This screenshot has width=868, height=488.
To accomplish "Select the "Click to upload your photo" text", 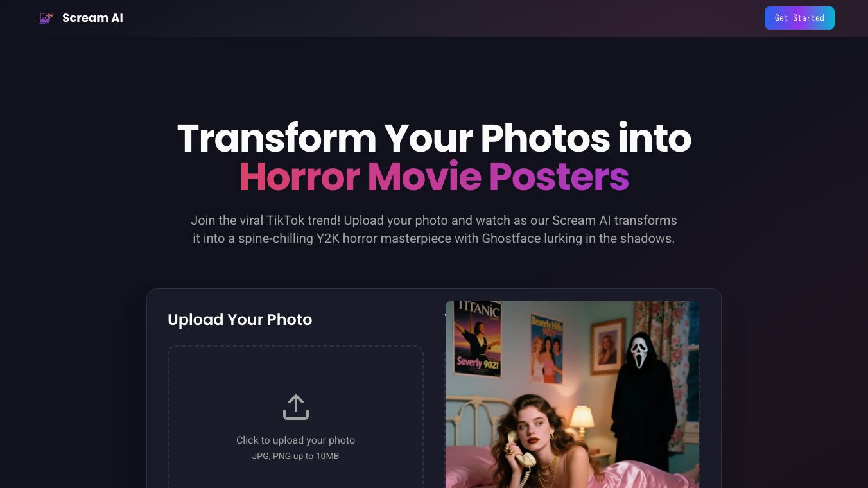I will (x=295, y=440).
